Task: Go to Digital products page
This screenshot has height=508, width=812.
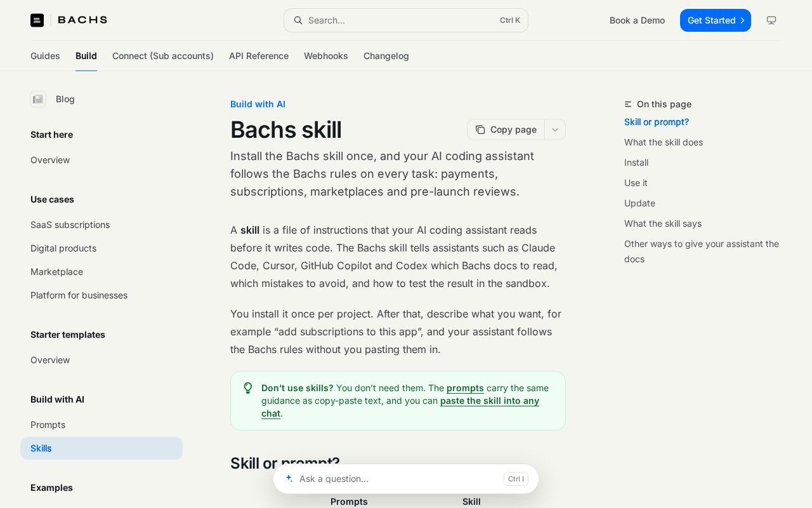Action: click(x=63, y=248)
